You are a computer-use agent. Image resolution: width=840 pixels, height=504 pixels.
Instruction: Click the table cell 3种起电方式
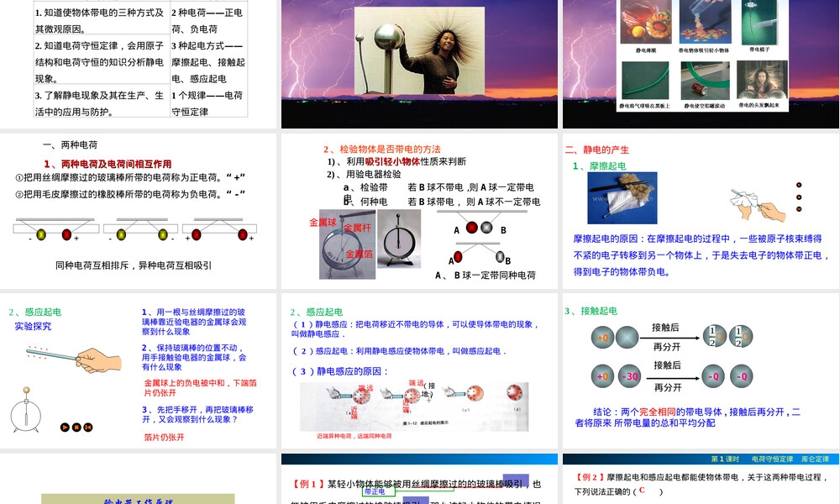208,62
